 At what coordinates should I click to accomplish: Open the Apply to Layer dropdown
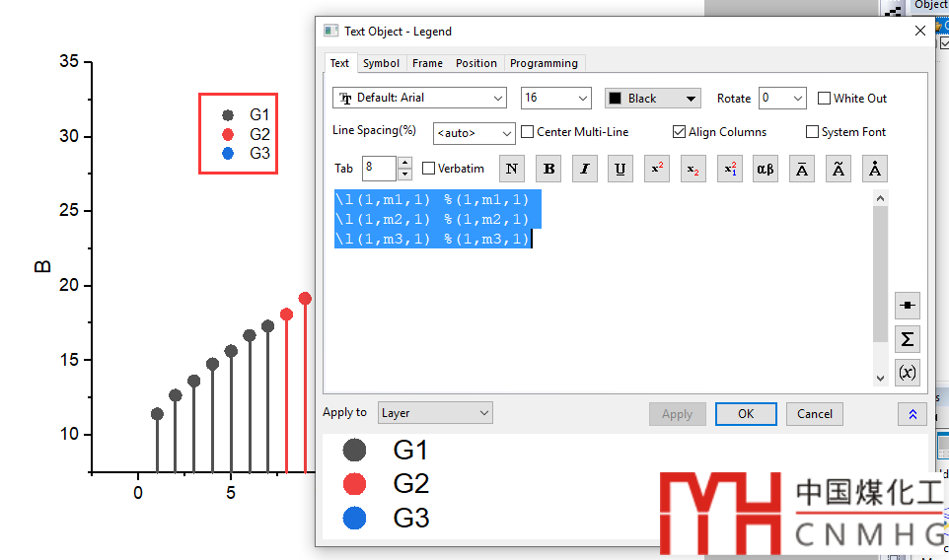point(435,413)
